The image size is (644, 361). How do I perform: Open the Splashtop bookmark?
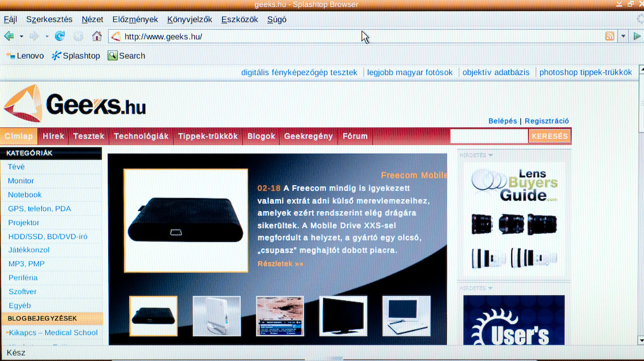point(76,56)
